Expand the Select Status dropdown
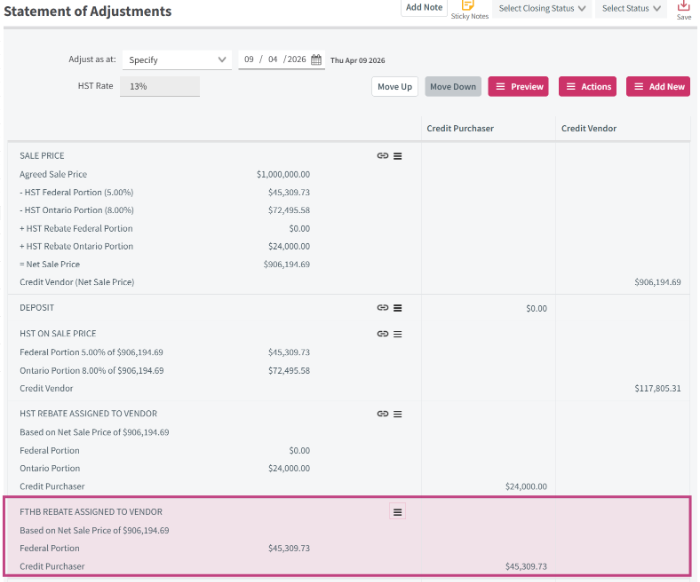This screenshot has width=700, height=582. click(631, 8)
